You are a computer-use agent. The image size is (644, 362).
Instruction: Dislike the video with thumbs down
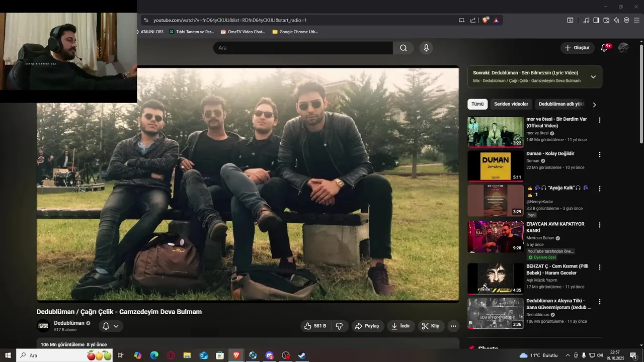[x=339, y=326]
